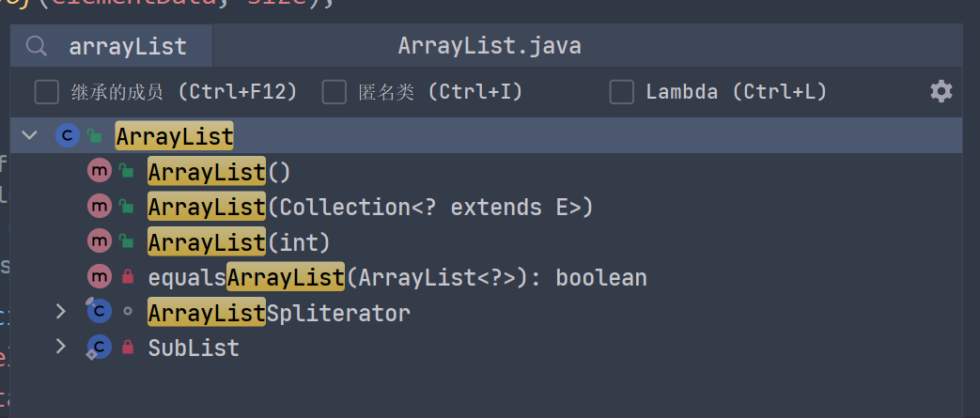Click the ArrayList class icon

click(x=67, y=136)
